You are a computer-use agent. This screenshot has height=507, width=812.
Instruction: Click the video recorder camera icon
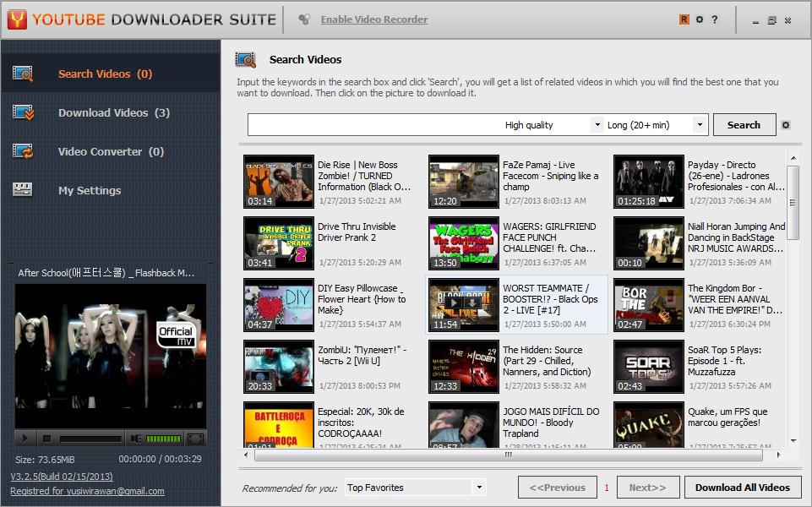tap(303, 19)
